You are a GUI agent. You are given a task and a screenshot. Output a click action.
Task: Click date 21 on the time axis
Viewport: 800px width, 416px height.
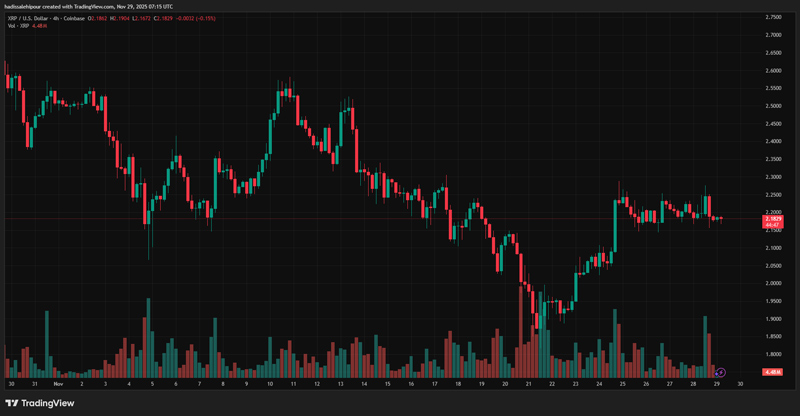[x=528, y=384]
